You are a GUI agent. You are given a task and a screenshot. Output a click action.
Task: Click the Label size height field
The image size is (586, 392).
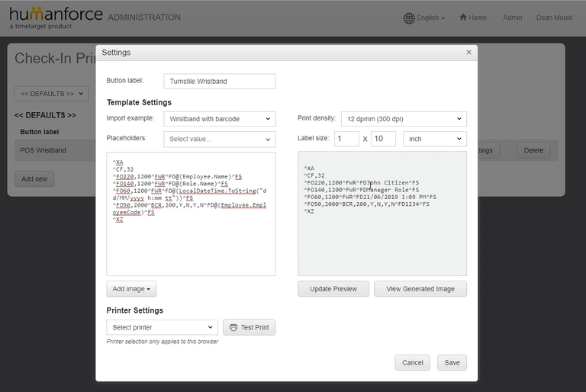pos(383,139)
